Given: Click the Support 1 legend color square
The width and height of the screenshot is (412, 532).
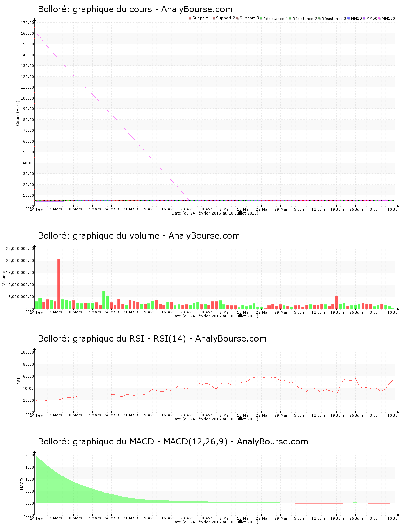Looking at the screenshot, I should [190, 18].
